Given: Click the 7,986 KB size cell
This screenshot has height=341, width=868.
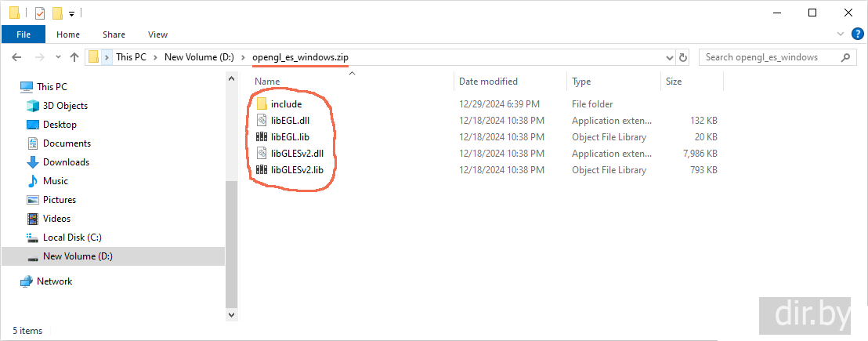Looking at the screenshot, I should [699, 154].
